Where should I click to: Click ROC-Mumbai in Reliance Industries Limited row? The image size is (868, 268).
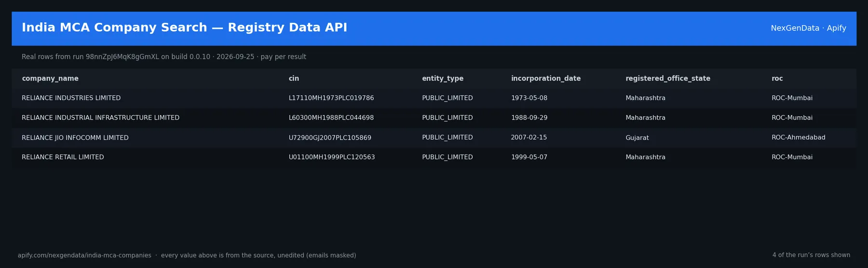coord(792,98)
